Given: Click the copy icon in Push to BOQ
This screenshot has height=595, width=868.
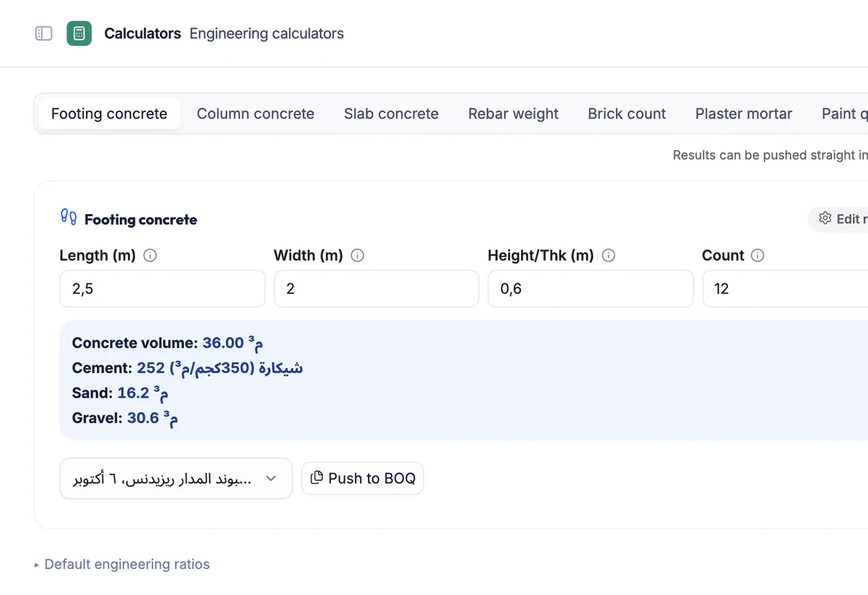Looking at the screenshot, I should 317,478.
